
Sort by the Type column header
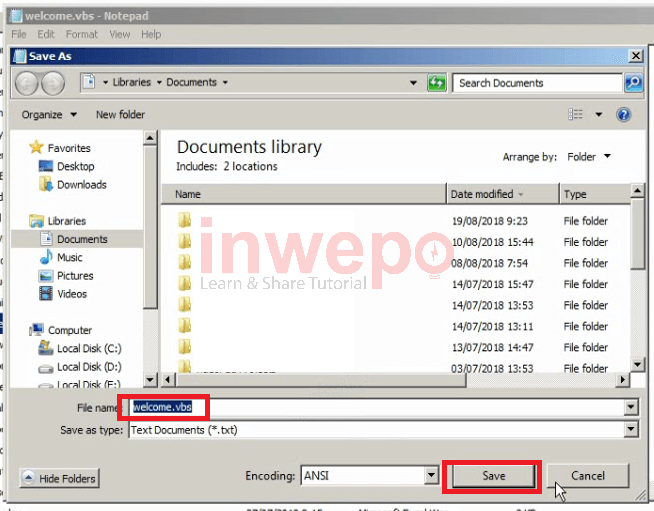[x=595, y=194]
